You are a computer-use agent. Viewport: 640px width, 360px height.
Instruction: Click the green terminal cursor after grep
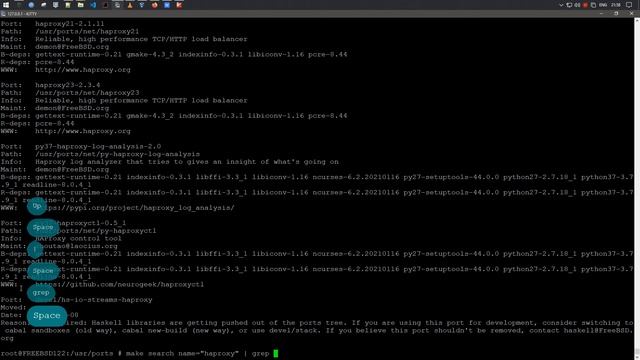tap(276, 353)
